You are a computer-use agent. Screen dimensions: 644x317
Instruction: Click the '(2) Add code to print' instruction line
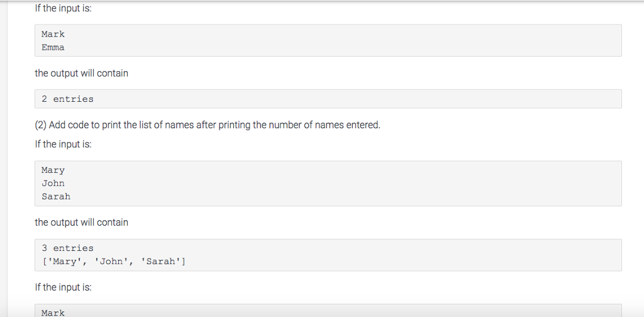coord(208,125)
